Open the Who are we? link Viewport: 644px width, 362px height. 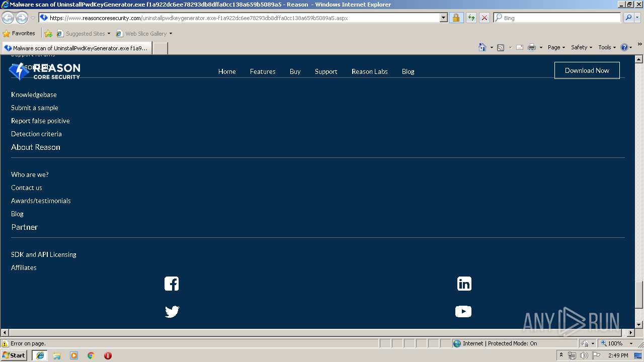point(30,174)
